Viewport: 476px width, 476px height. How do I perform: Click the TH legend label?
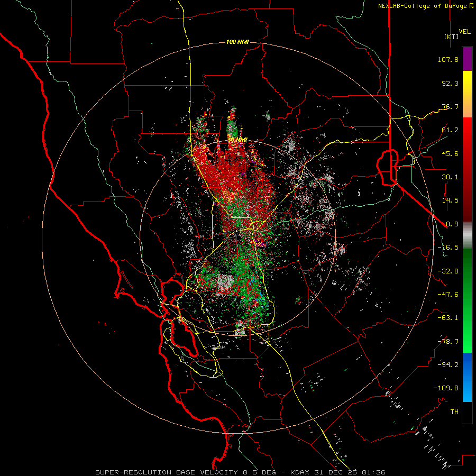(454, 412)
